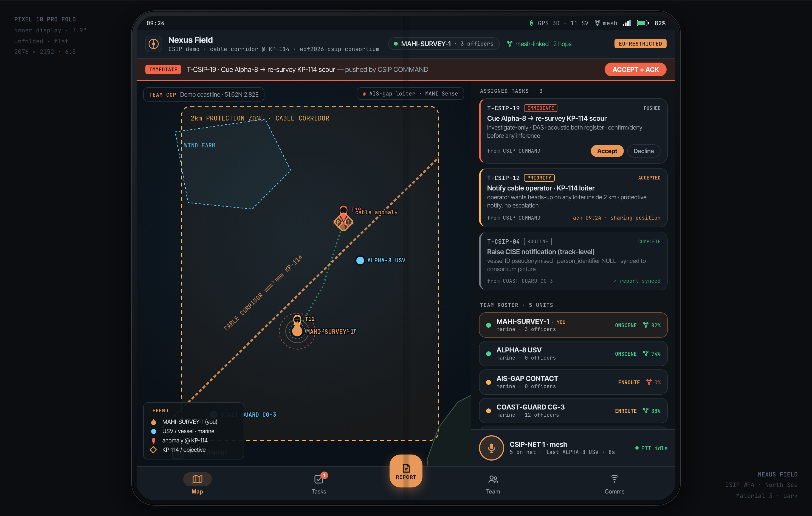Click mesh icon beside 74% in ALPHA-8 row
This screenshot has width=812, height=516.
tap(645, 353)
